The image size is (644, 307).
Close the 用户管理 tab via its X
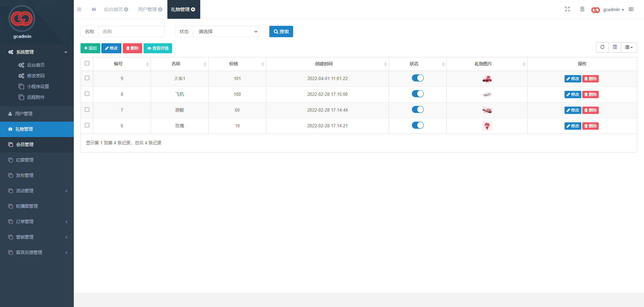click(x=160, y=9)
